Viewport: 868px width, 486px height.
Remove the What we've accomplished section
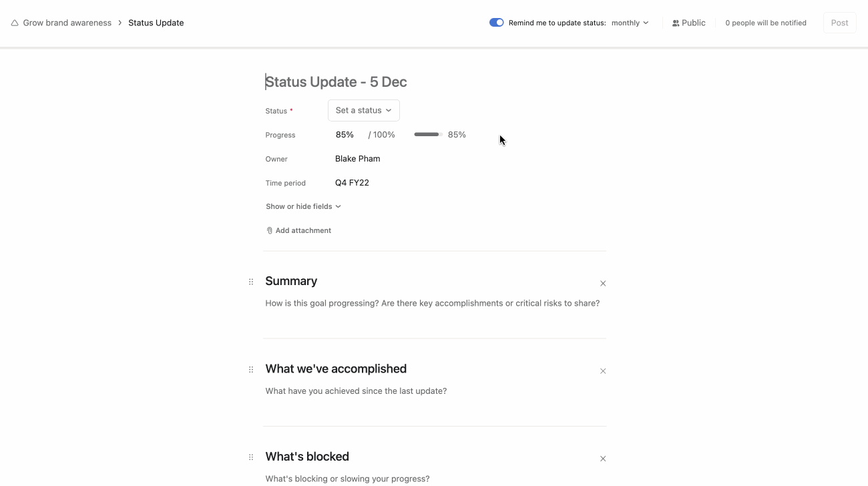[x=603, y=371]
